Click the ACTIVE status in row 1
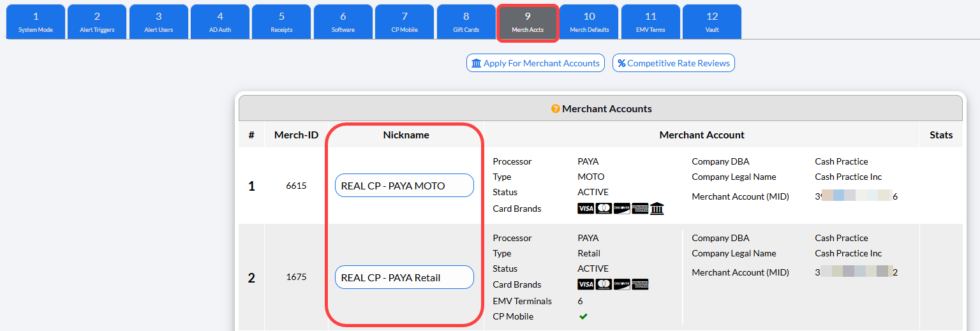 (x=593, y=192)
